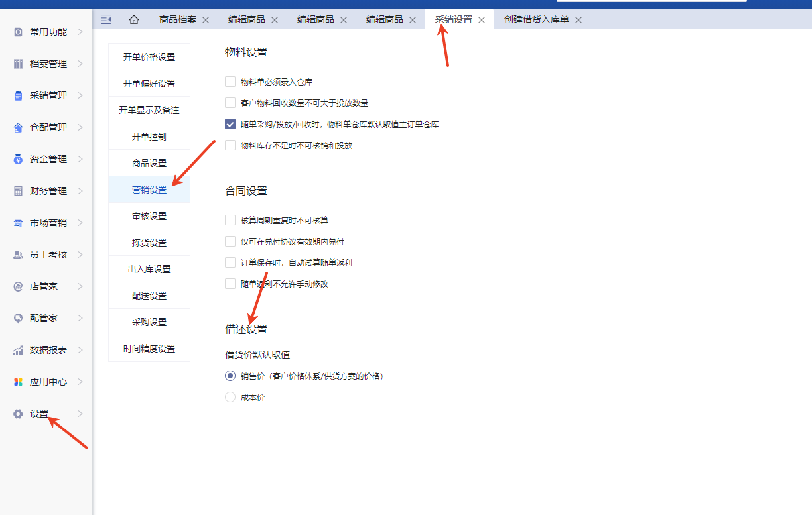Close the 采销设置 tab
Screen dimensions: 812x515
(482, 20)
